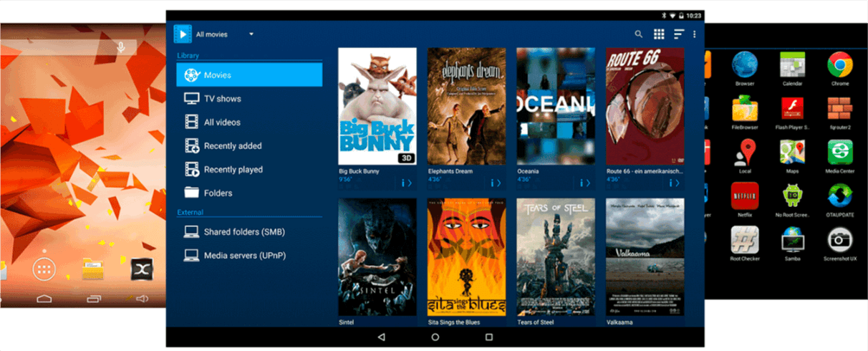Open the Sita Sings the Blues poster
Viewport: 868px width, 351px height.
(x=466, y=257)
